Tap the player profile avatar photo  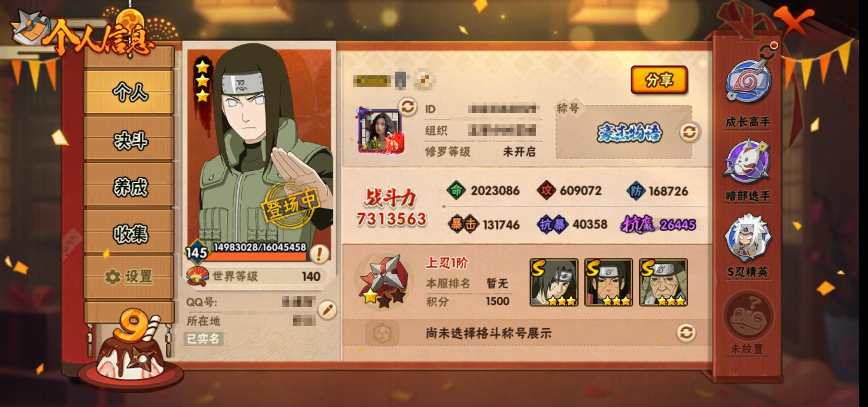[381, 131]
